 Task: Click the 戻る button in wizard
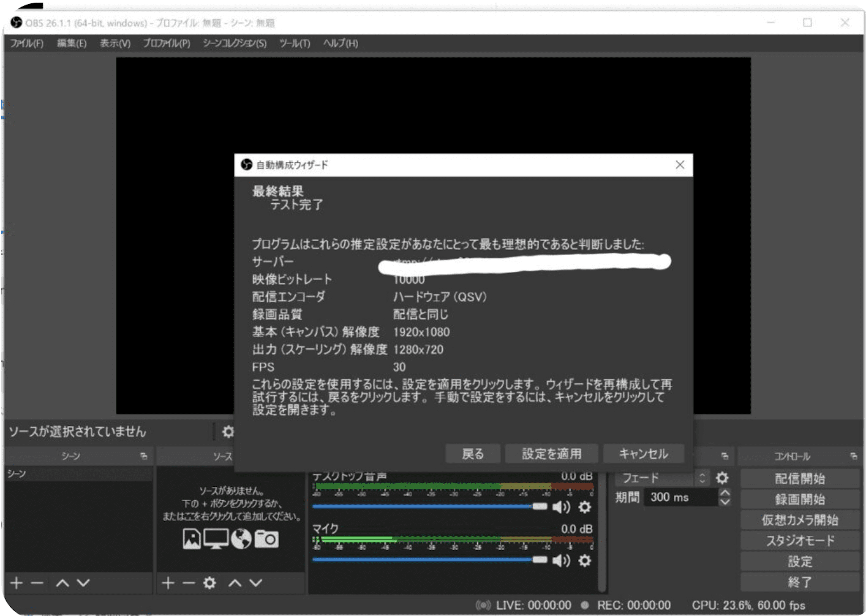pos(473,454)
